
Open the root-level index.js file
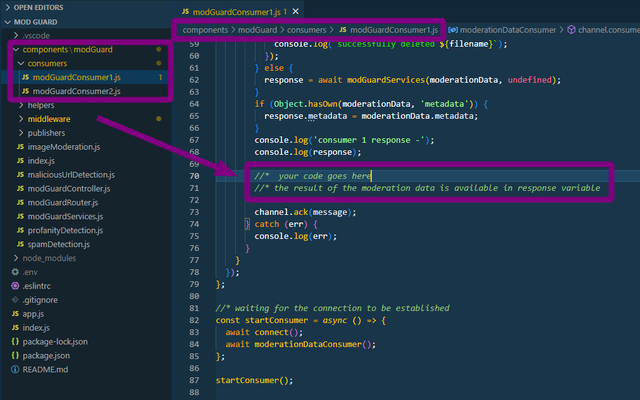coord(36,327)
